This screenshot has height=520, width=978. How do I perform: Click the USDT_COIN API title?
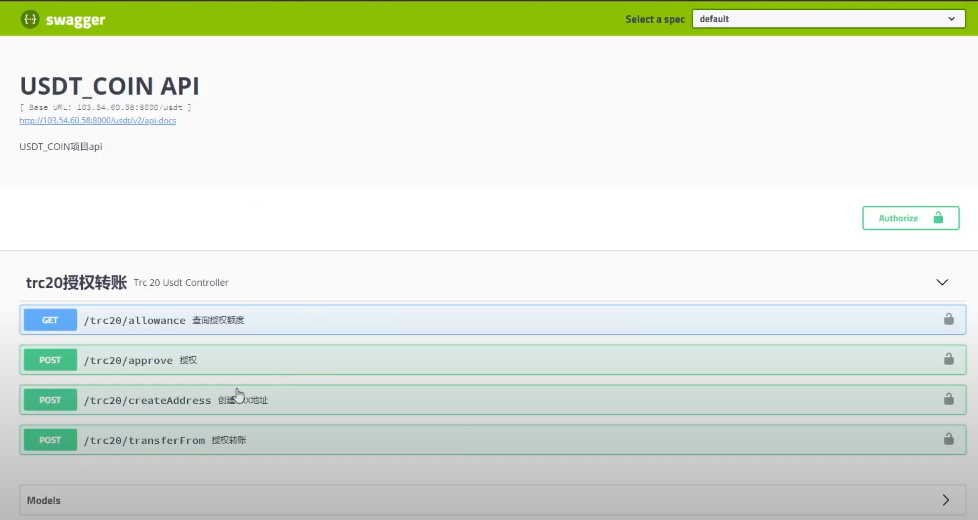(109, 85)
